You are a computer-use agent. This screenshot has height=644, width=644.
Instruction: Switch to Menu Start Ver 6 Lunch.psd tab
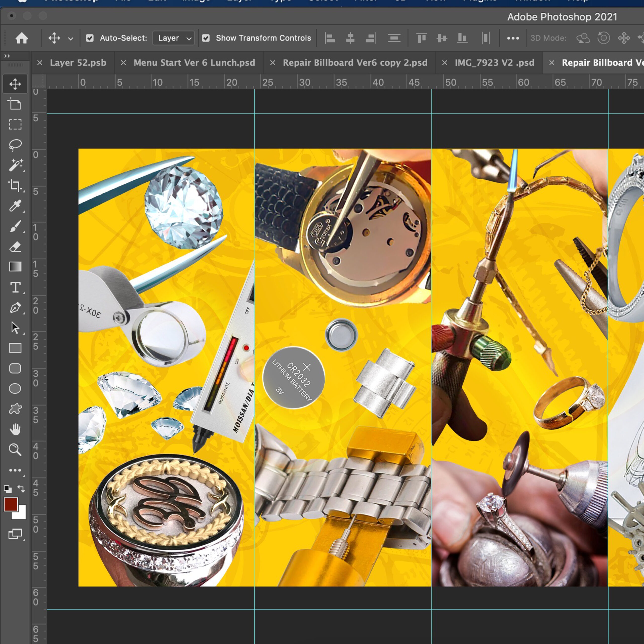point(194,63)
